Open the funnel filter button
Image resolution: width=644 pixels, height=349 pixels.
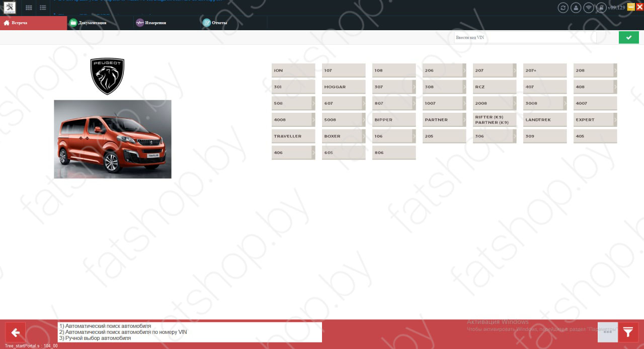(x=628, y=332)
